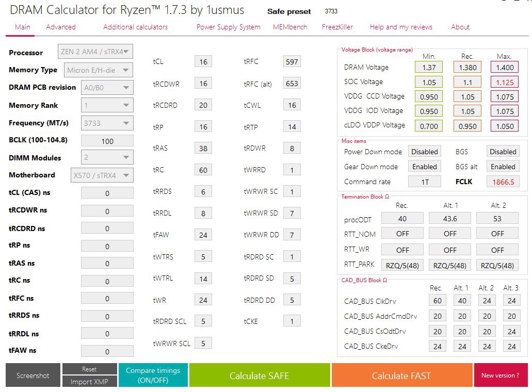
Task: Open the DIMM Modules dropdown
Action: 107,157
